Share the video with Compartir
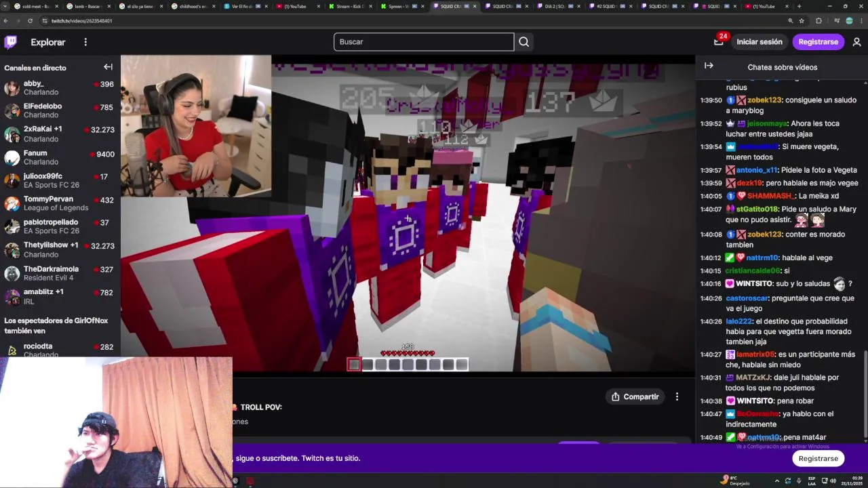The image size is (868, 488). [635, 396]
